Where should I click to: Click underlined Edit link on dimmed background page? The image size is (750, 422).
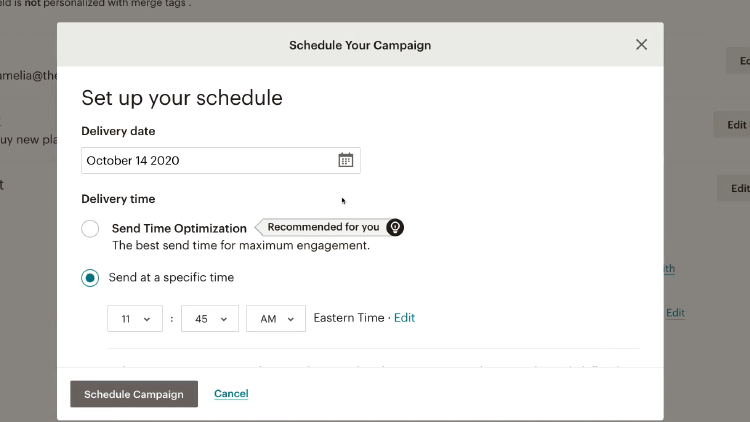click(676, 313)
